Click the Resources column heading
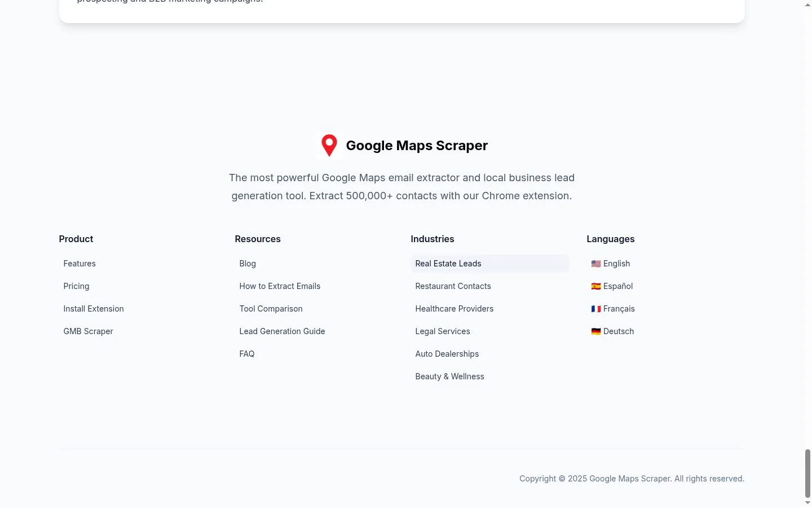The image size is (812, 508). tap(258, 239)
